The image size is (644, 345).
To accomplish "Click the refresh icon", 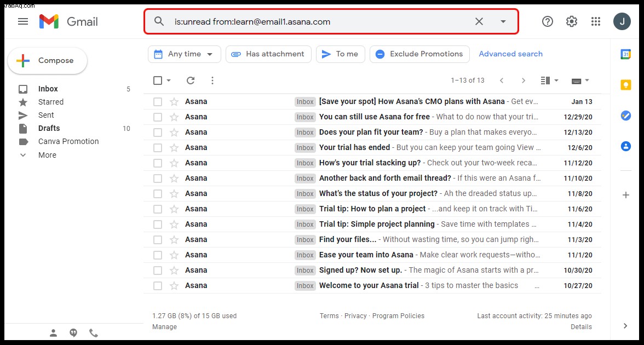I will click(x=191, y=81).
